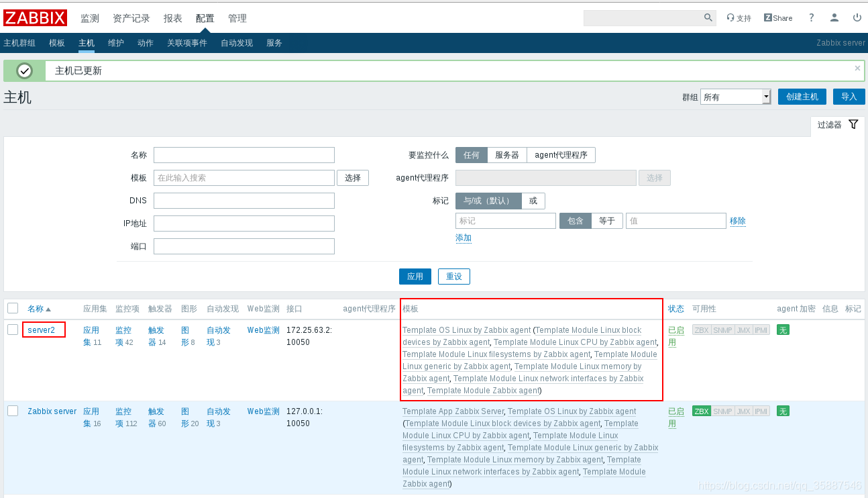Go to 自动发现 submenu
Viewport: 868px width, 498px height.
[x=237, y=43]
